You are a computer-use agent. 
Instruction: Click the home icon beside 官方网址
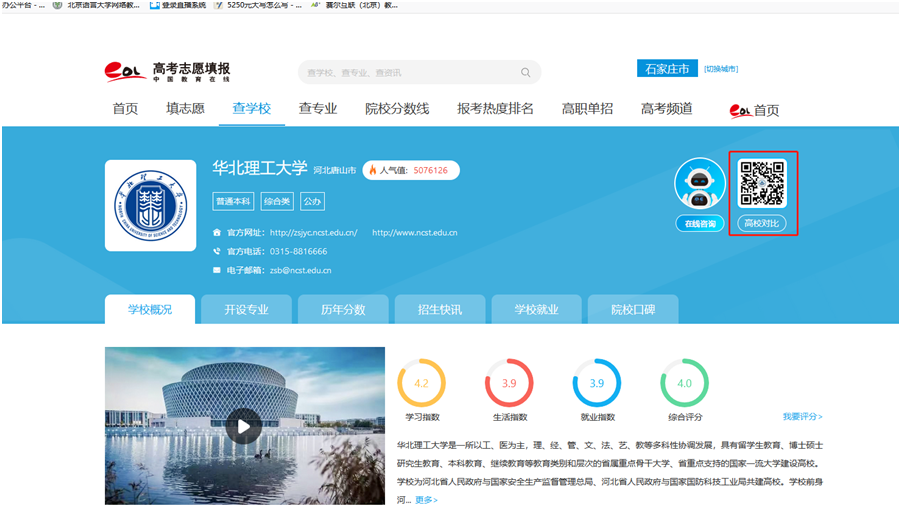[217, 232]
